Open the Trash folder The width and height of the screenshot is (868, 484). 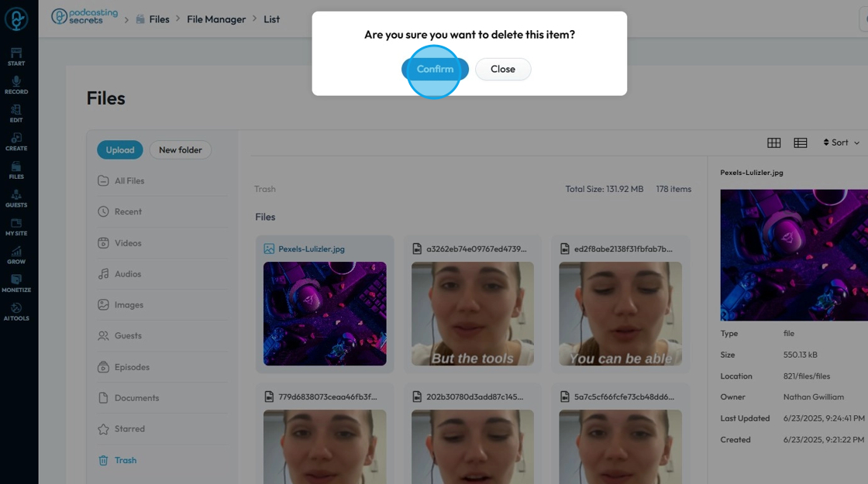125,460
